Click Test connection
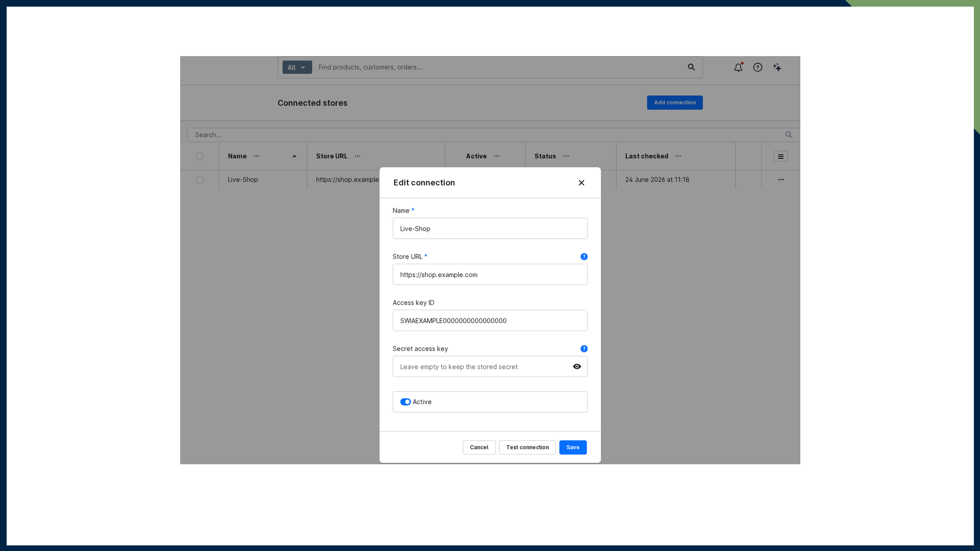980x551 pixels. click(x=527, y=447)
